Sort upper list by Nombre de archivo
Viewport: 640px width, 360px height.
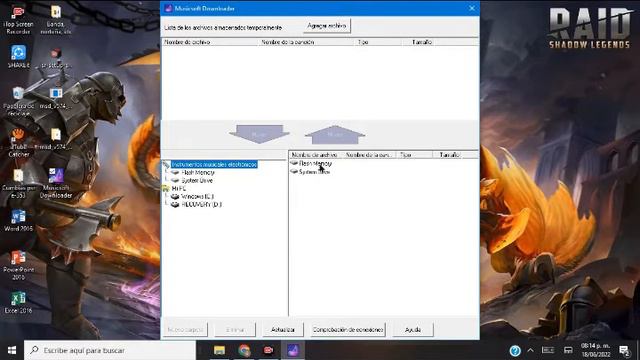click(x=211, y=42)
